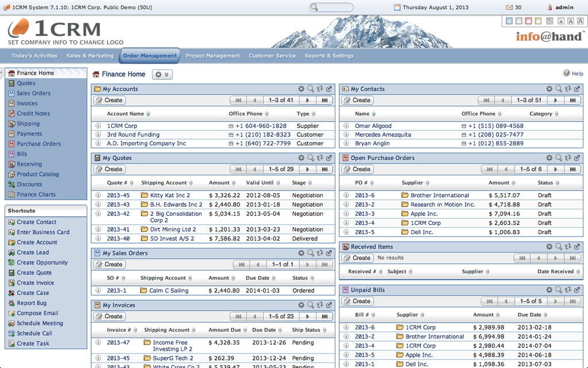This screenshot has height=368, width=588.
Task: Open the 3rd Round Funding account
Action: 133,135
